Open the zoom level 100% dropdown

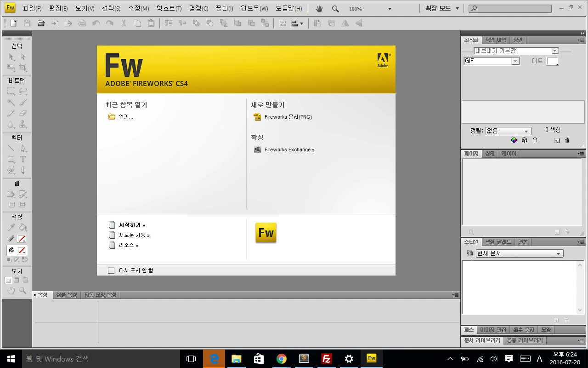coord(390,9)
